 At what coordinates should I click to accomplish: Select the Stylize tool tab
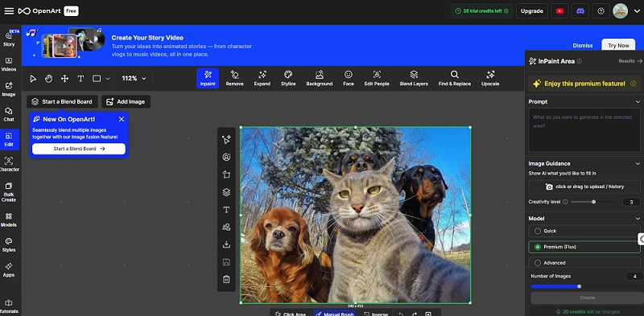coord(288,78)
